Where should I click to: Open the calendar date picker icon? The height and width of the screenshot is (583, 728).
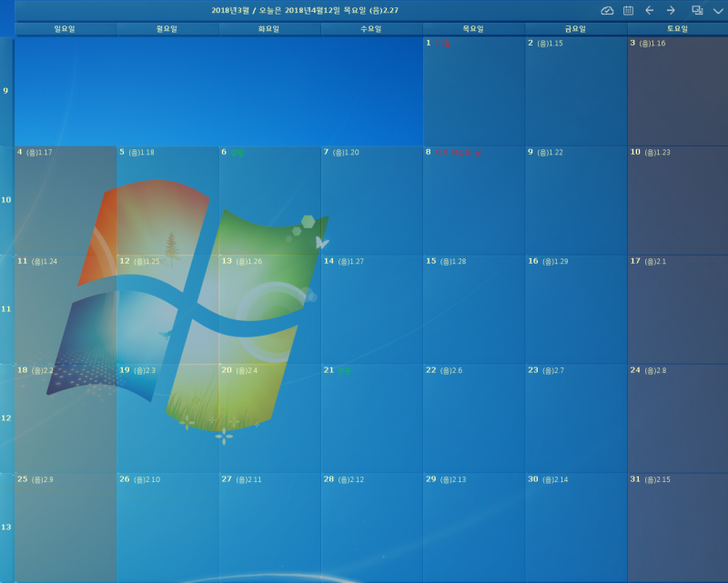628,10
